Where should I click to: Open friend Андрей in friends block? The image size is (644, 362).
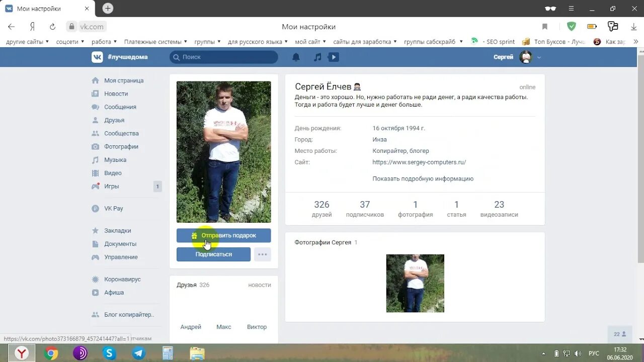pyautogui.click(x=191, y=327)
